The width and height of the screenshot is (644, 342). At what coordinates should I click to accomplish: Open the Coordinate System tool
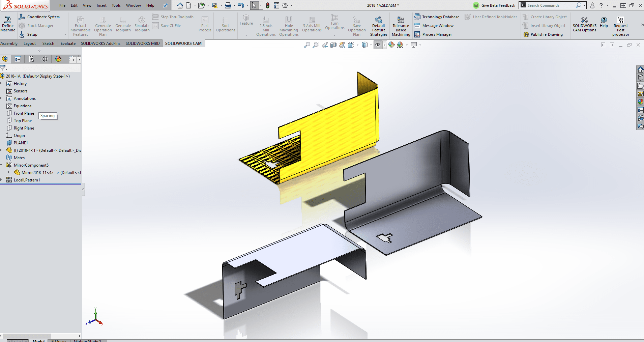tap(39, 17)
